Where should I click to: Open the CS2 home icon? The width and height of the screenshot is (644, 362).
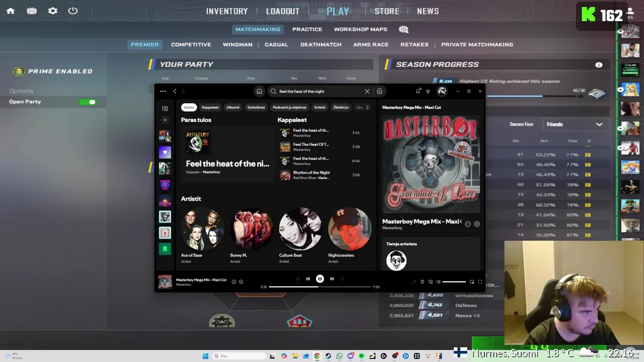click(x=11, y=11)
